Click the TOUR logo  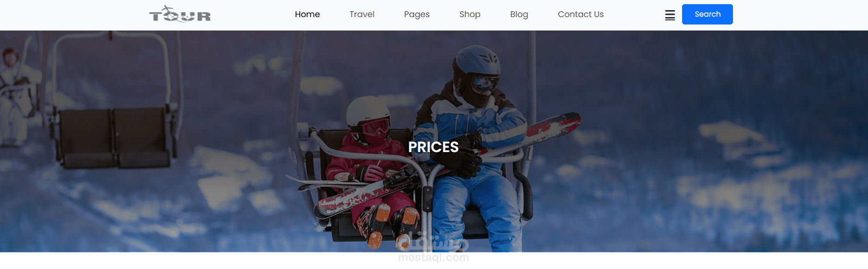pyautogui.click(x=180, y=14)
